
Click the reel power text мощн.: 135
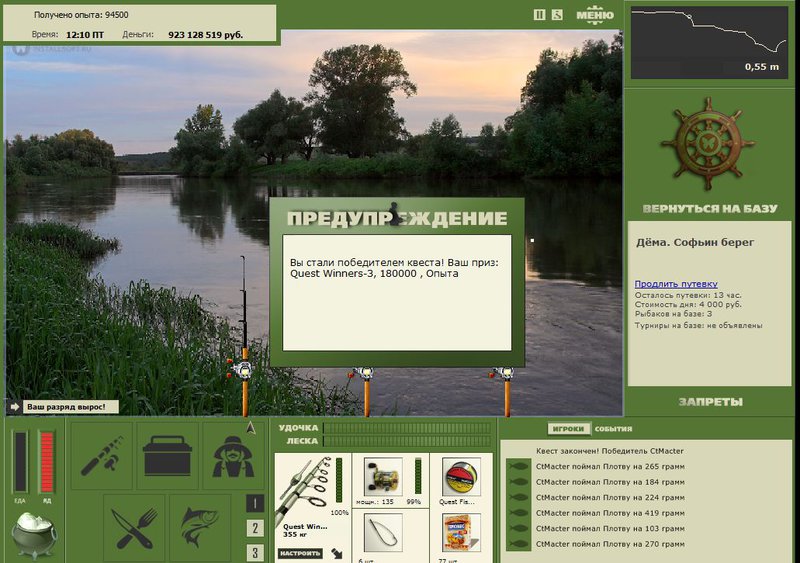pyautogui.click(x=375, y=502)
